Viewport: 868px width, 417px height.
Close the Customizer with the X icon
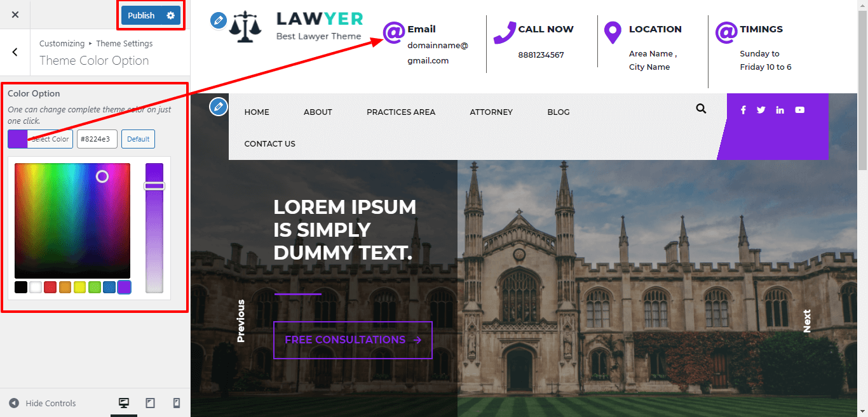point(15,15)
